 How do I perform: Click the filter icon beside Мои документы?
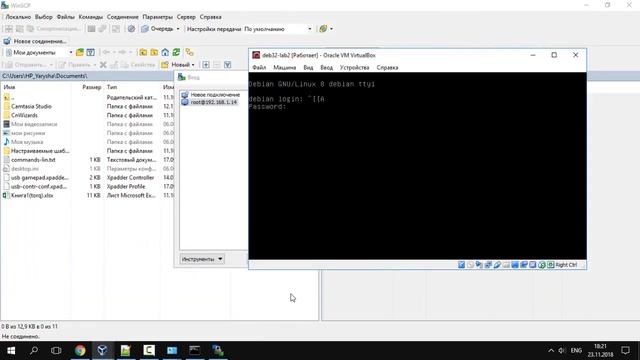90,52
